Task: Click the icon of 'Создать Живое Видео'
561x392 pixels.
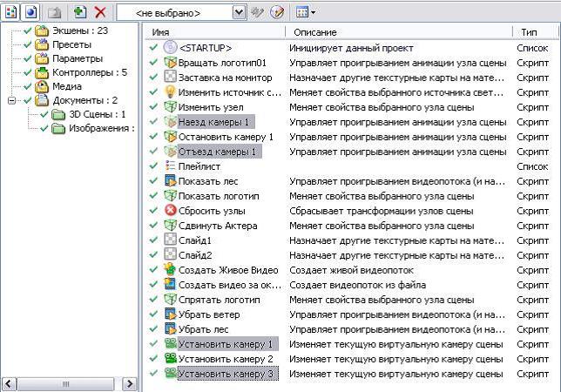Action: [170, 269]
